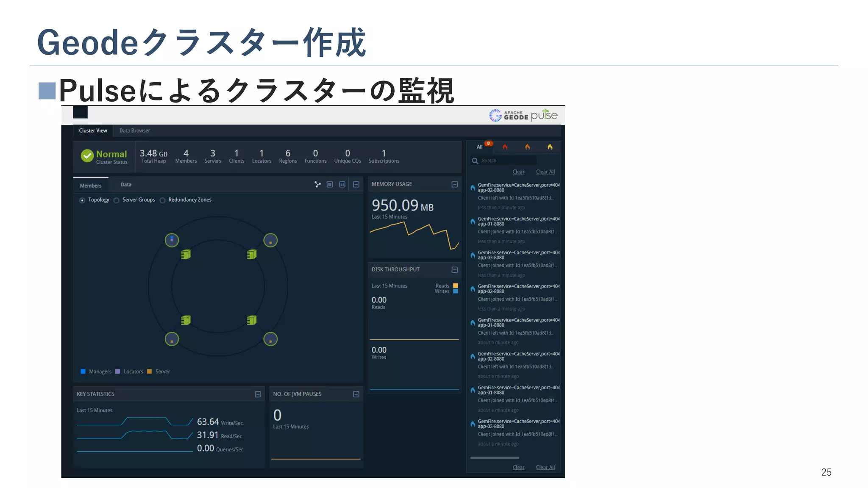The width and height of the screenshot is (868, 488).
Task: Select the bottom-right member node circle
Action: click(x=270, y=339)
